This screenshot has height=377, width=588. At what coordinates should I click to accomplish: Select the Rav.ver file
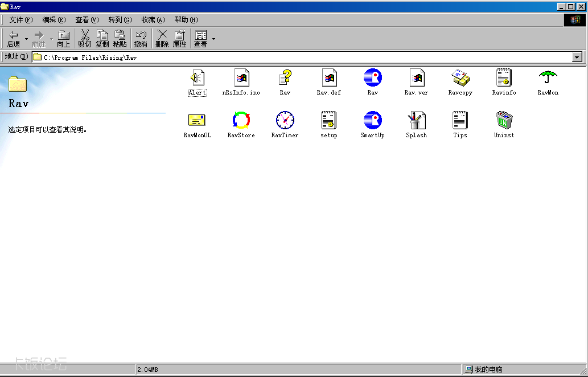click(x=417, y=78)
